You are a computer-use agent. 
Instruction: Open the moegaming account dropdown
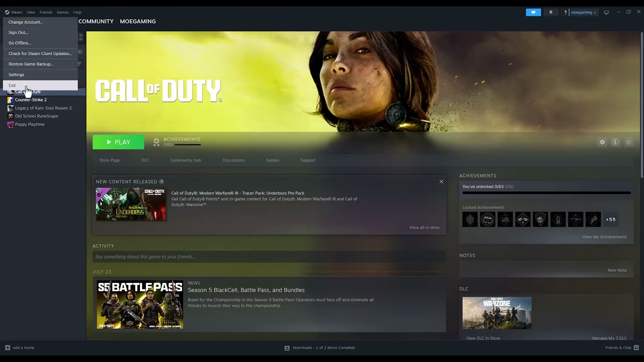coord(583,12)
